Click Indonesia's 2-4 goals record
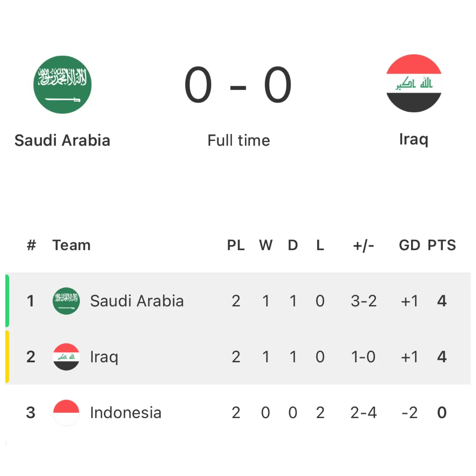The height and width of the screenshot is (476, 476). coord(363,413)
